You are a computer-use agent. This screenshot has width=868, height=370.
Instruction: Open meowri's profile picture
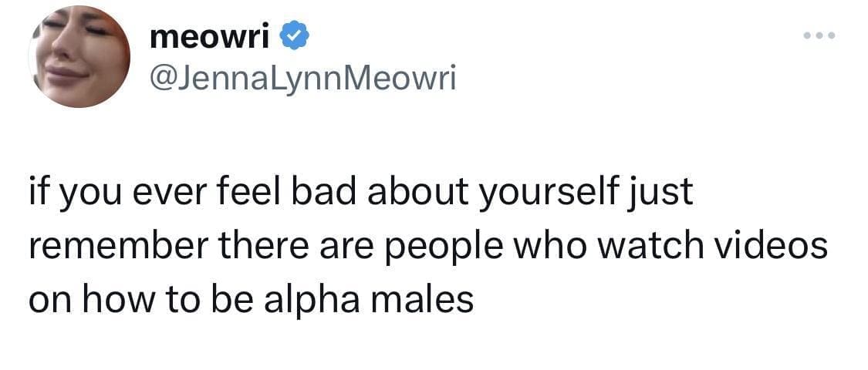pyautogui.click(x=79, y=56)
